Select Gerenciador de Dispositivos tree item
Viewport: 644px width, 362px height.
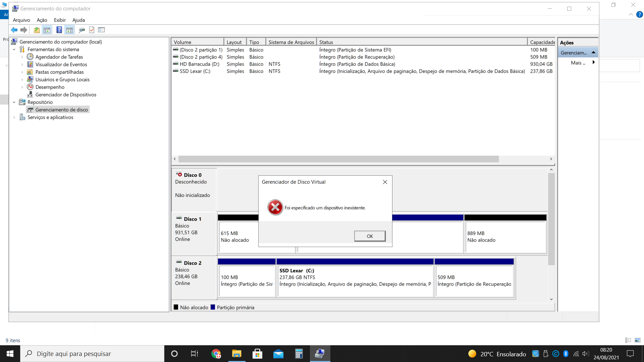pos(62,95)
